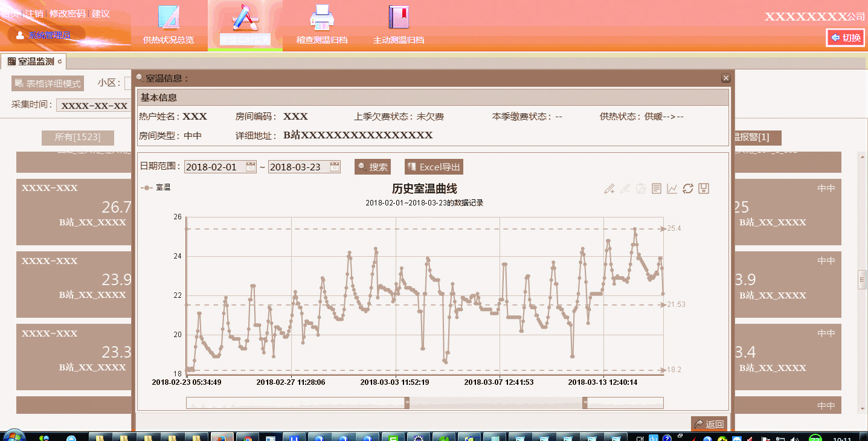Open 供热状况总览 module icon
This screenshot has height=441, width=868.
tap(169, 18)
